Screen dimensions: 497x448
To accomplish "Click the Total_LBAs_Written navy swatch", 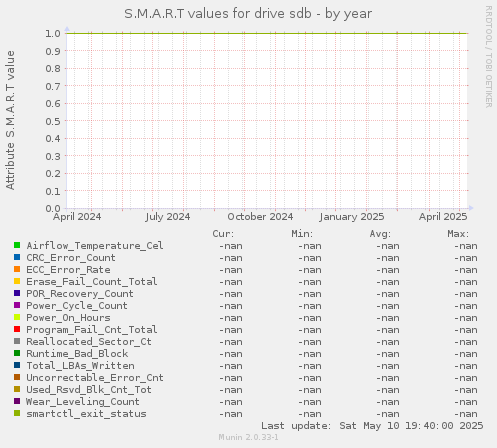I will (17, 365).
